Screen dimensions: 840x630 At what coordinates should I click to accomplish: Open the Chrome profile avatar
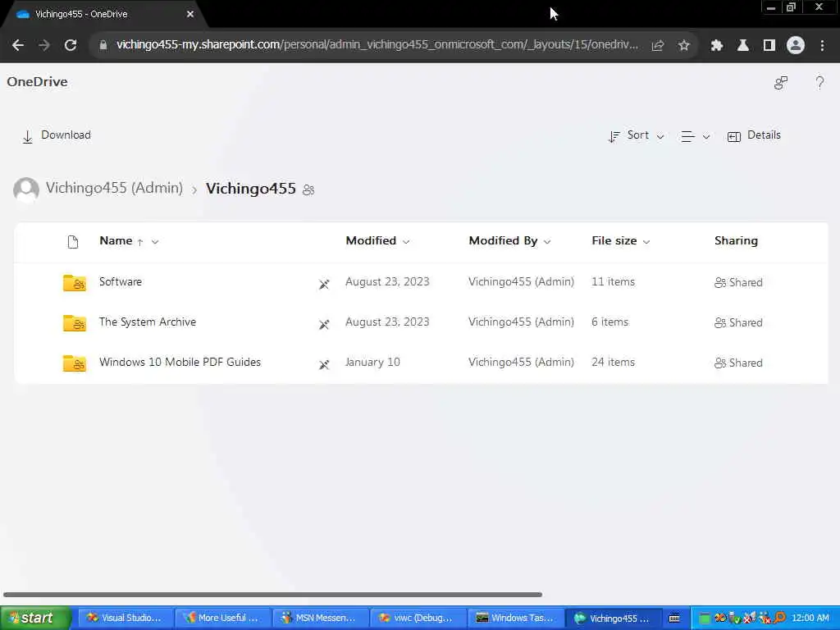(796, 45)
